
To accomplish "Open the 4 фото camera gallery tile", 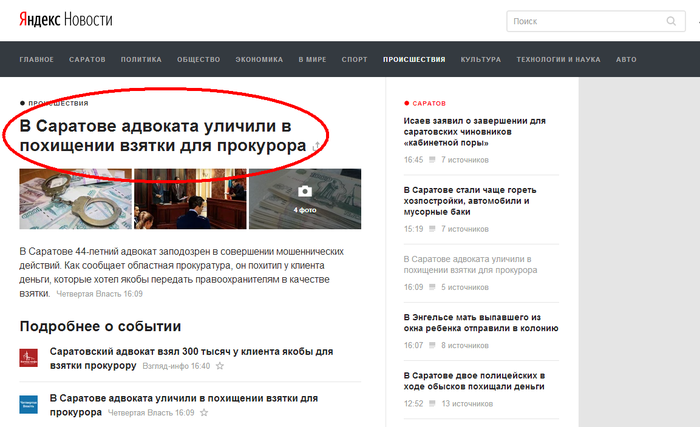I will click(x=304, y=198).
